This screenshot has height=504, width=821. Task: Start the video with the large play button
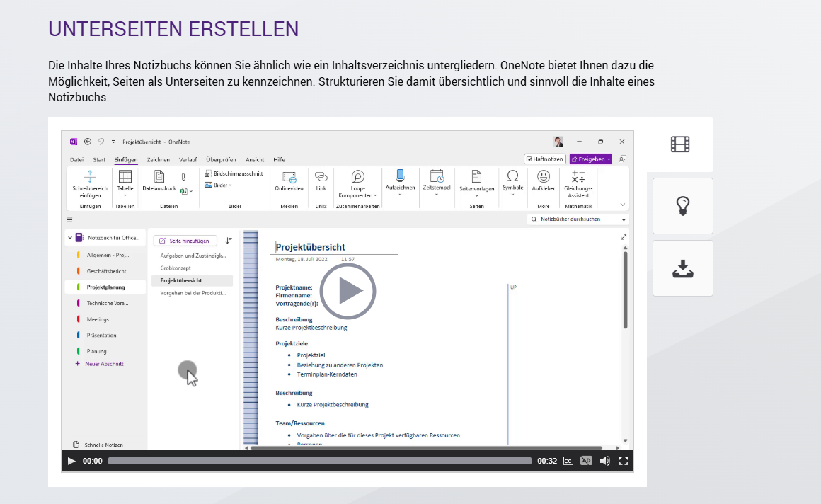tap(348, 292)
